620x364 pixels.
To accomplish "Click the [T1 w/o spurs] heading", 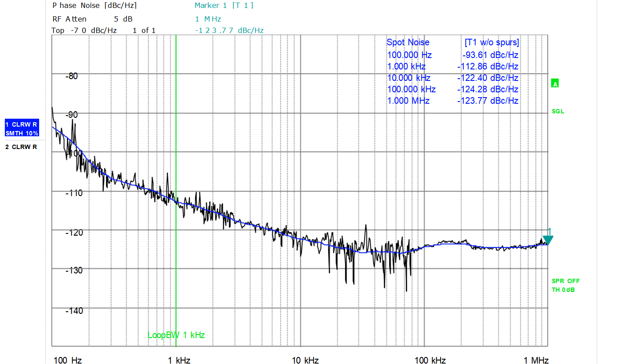I will [x=492, y=42].
